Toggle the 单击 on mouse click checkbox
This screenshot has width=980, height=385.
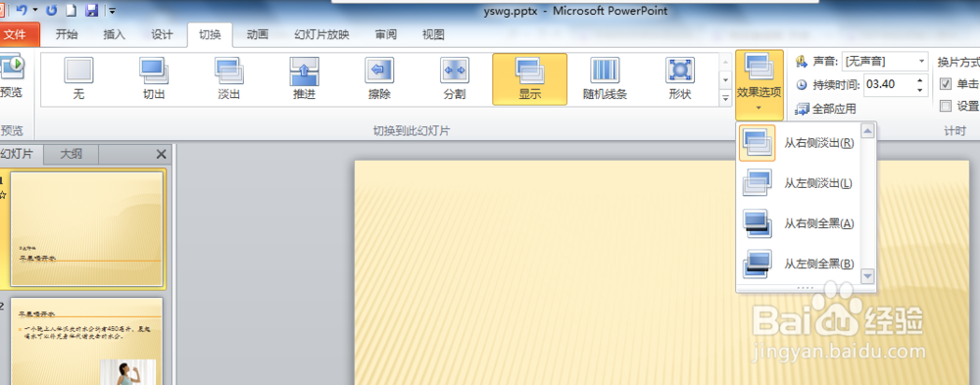pyautogui.click(x=946, y=83)
